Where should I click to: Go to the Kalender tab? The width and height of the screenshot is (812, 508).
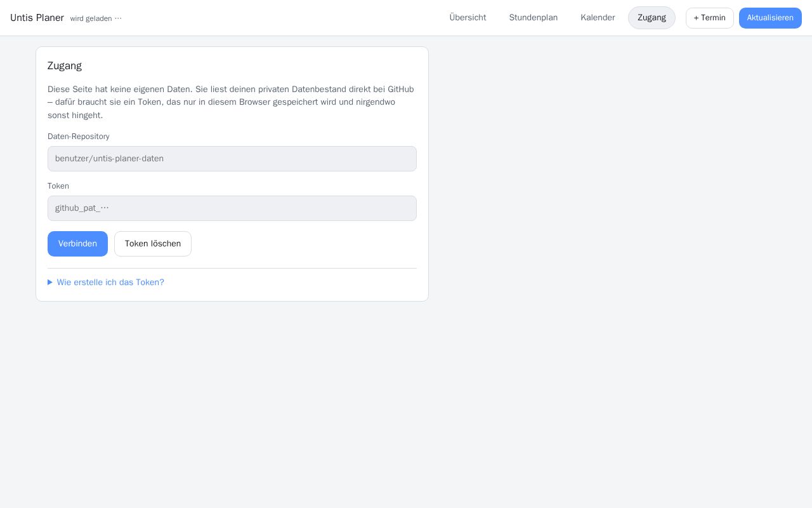click(x=598, y=18)
